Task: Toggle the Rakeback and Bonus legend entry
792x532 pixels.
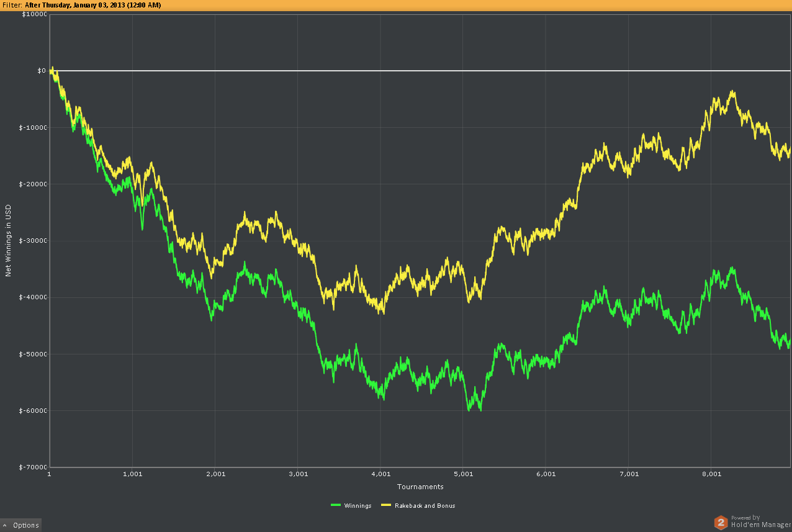Action: click(418, 505)
